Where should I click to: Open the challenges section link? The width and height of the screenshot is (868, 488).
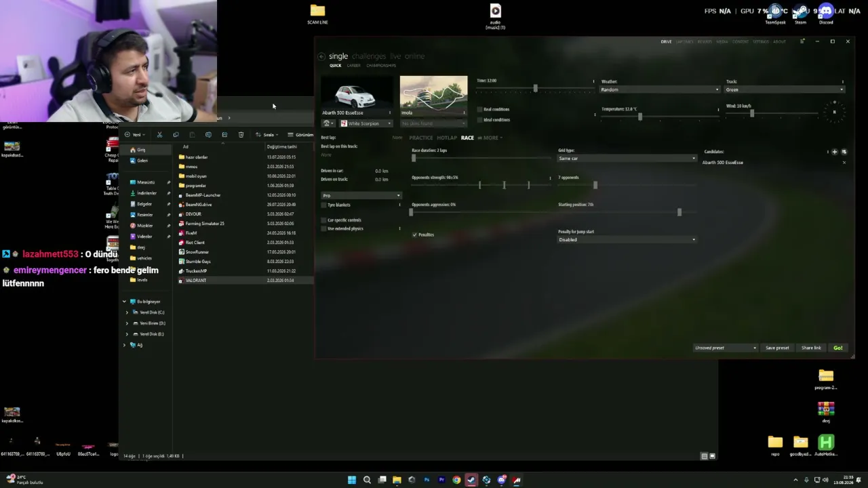pyautogui.click(x=369, y=56)
